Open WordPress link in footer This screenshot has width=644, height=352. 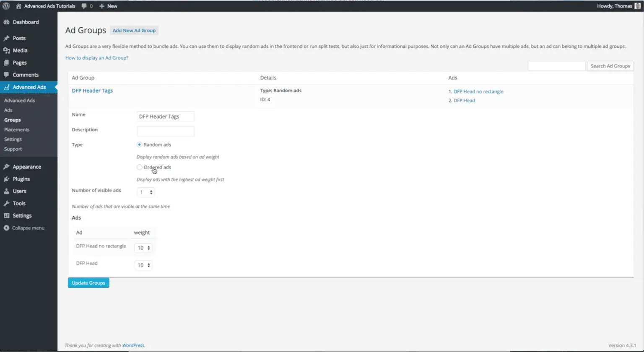coord(133,345)
